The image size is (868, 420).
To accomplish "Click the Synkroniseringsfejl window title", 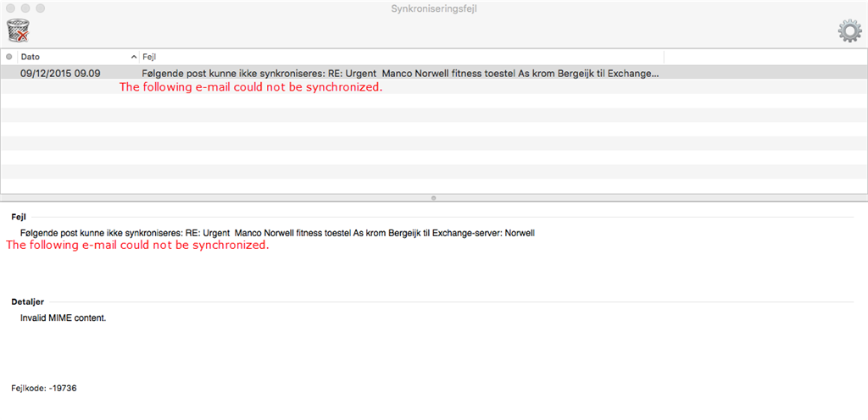I will coord(434,8).
